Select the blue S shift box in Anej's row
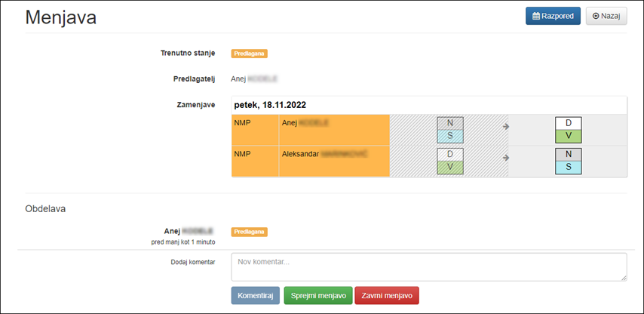644x314 pixels. tap(449, 136)
